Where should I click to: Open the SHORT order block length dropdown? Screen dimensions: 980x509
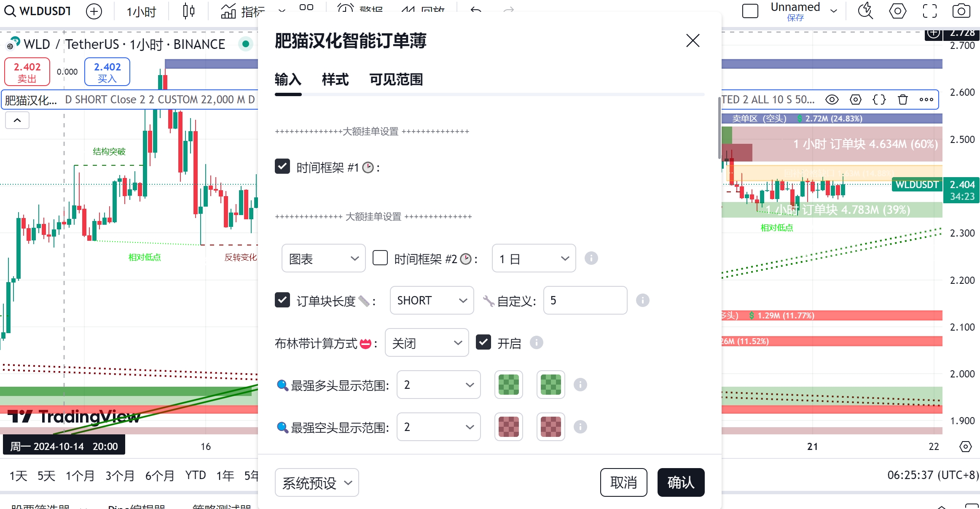[432, 300]
